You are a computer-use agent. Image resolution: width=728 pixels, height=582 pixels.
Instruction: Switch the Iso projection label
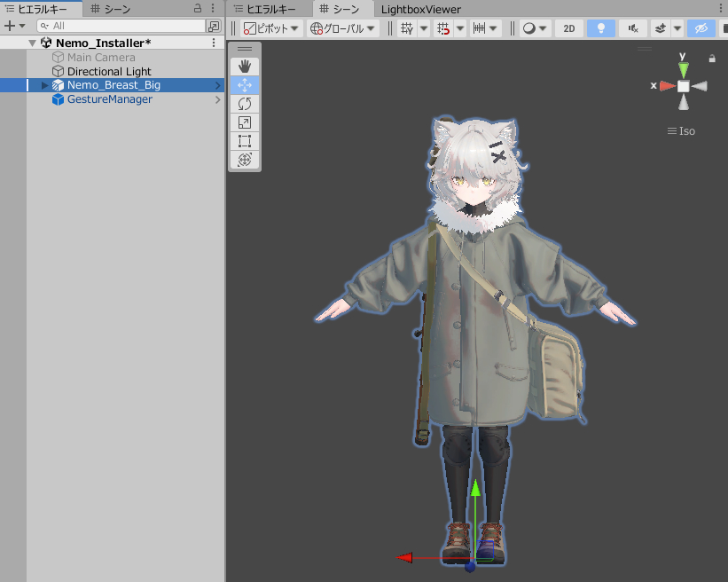[x=681, y=131]
